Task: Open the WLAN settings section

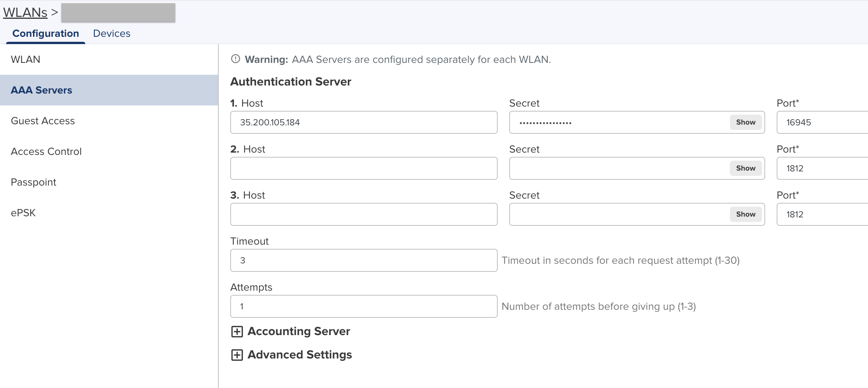Action: click(x=26, y=59)
